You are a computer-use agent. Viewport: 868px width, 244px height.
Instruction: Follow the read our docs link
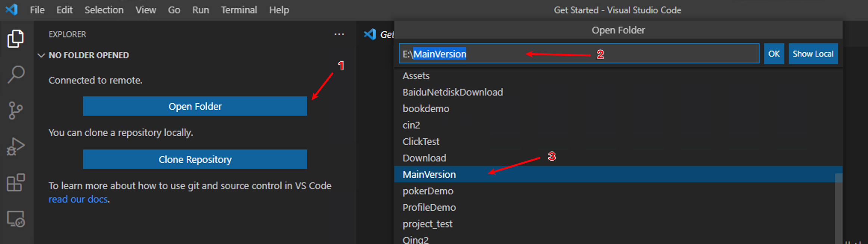78,199
